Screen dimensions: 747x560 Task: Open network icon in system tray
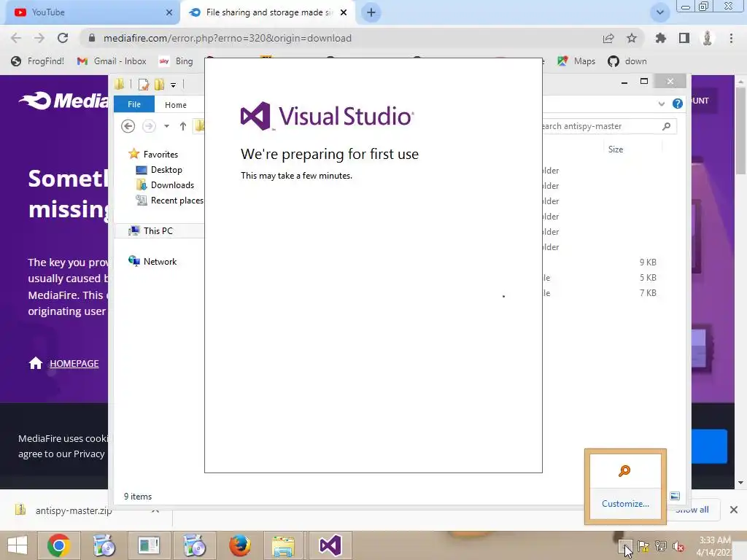pos(660,546)
